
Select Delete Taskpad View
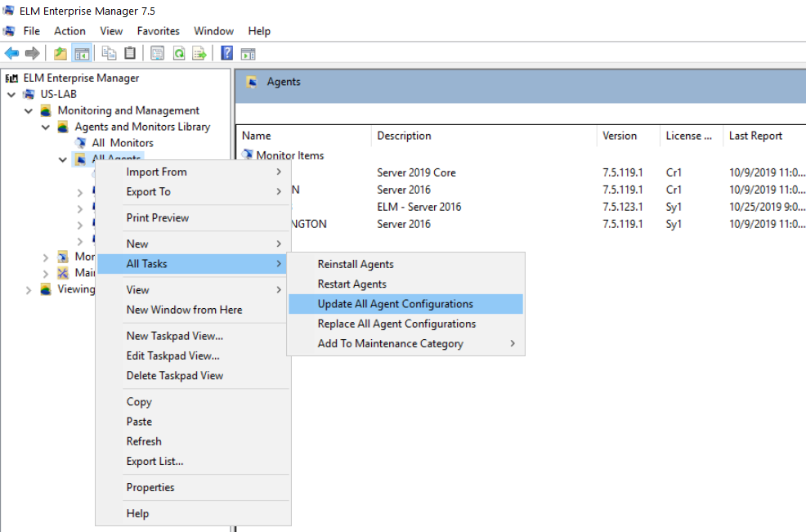(x=193, y=376)
